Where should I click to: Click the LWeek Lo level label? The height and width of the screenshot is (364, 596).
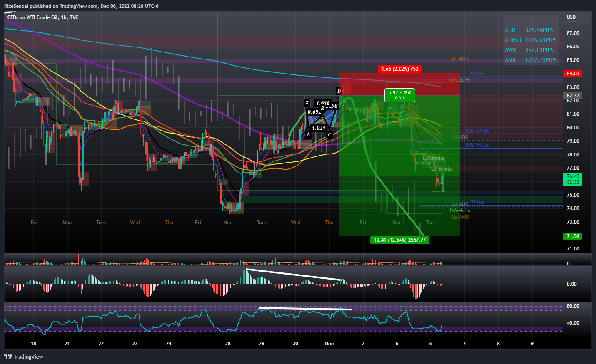[460, 210]
